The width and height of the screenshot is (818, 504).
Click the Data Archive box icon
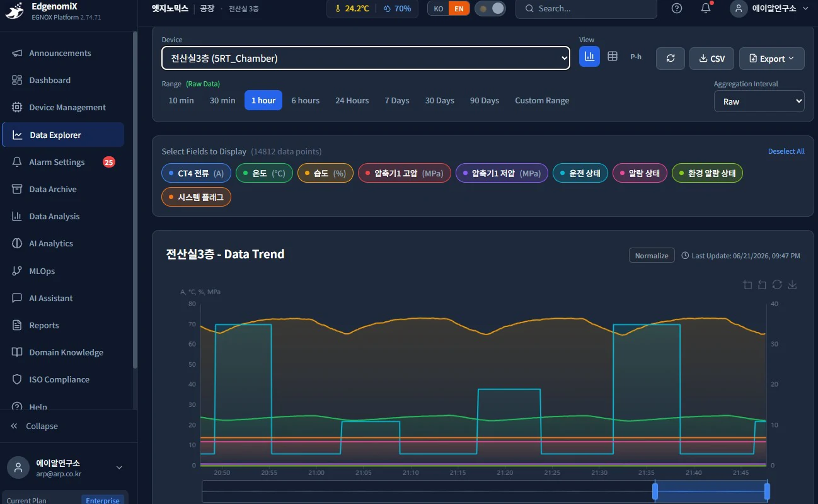point(17,190)
